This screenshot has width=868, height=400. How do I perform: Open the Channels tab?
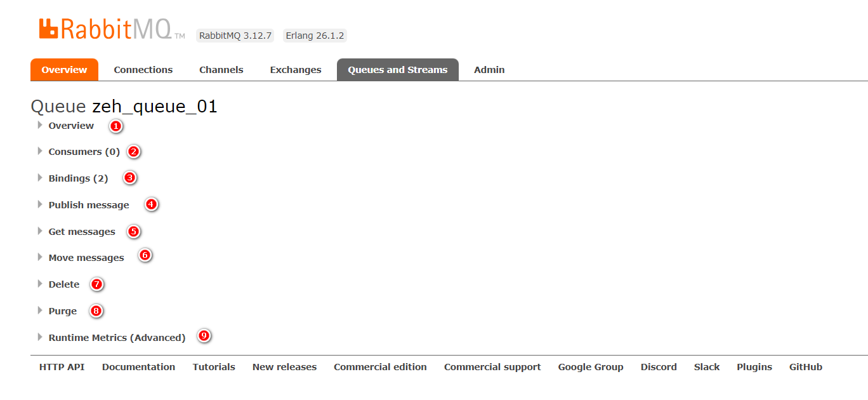pyautogui.click(x=221, y=70)
